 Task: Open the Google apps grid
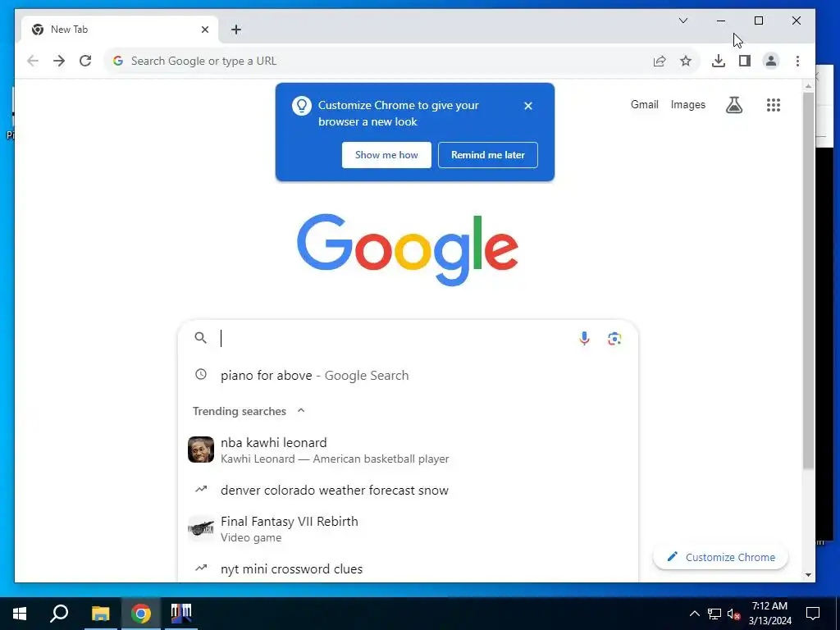pos(773,105)
